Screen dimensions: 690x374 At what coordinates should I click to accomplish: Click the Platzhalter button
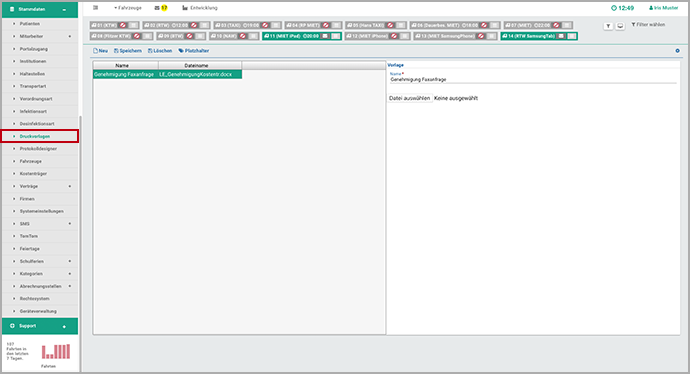pyautogui.click(x=194, y=51)
